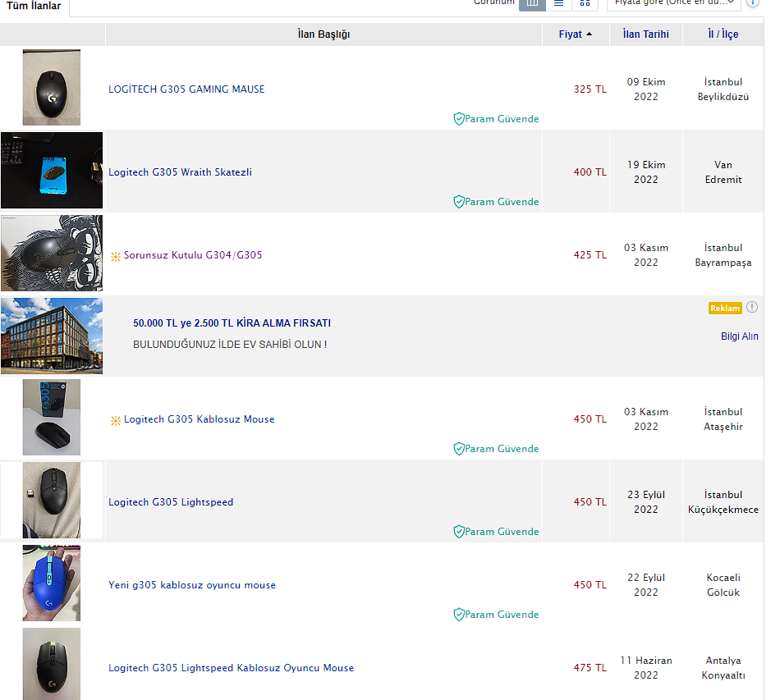The width and height of the screenshot is (780, 700).
Task: Open thumbnail of Sorunsuz Kutulu G304/G305
Action: pyautogui.click(x=52, y=253)
